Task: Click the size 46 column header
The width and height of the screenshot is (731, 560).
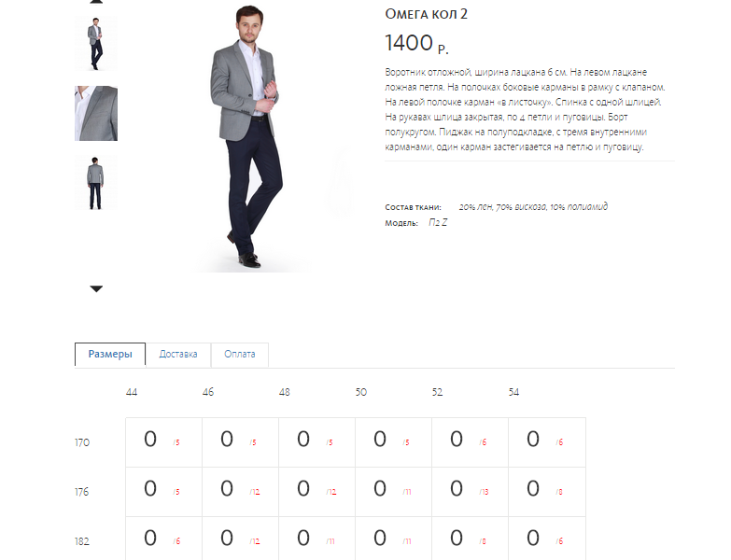Action: [x=208, y=392]
